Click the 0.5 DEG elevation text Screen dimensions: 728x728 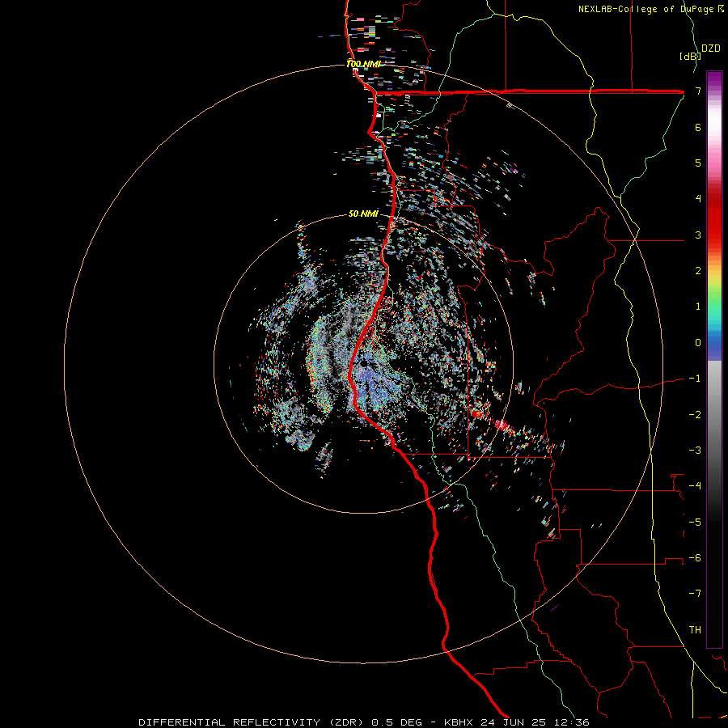tap(397, 722)
